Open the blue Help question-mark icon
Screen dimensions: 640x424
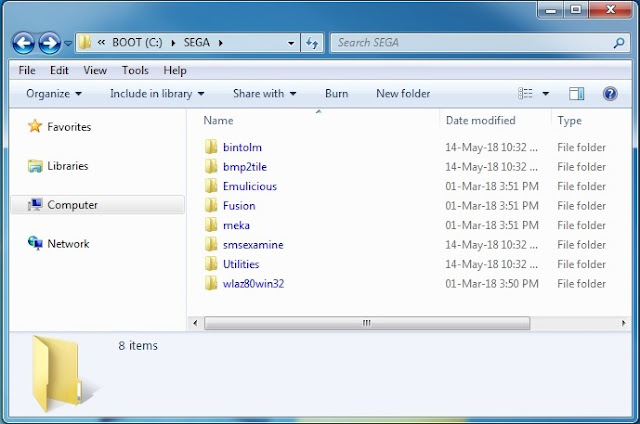pyautogui.click(x=610, y=94)
